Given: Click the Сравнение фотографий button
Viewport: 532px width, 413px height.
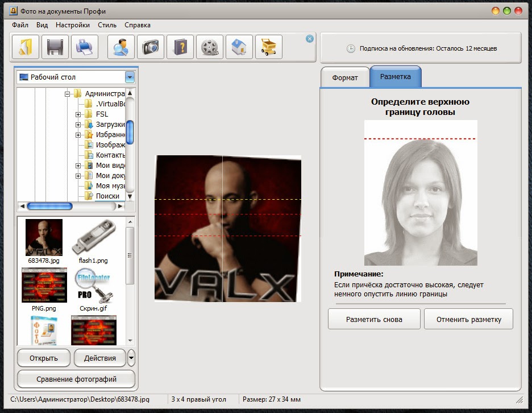Looking at the screenshot, I should pyautogui.click(x=76, y=379).
